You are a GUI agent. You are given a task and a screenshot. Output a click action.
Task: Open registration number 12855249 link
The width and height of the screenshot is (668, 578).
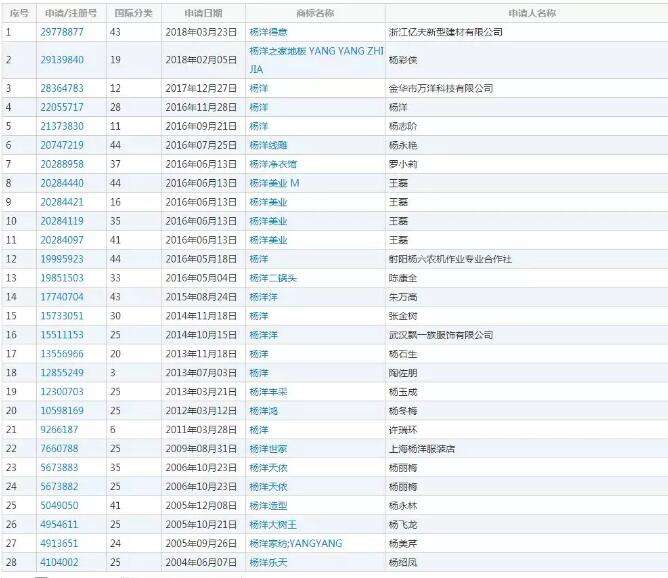[62, 372]
